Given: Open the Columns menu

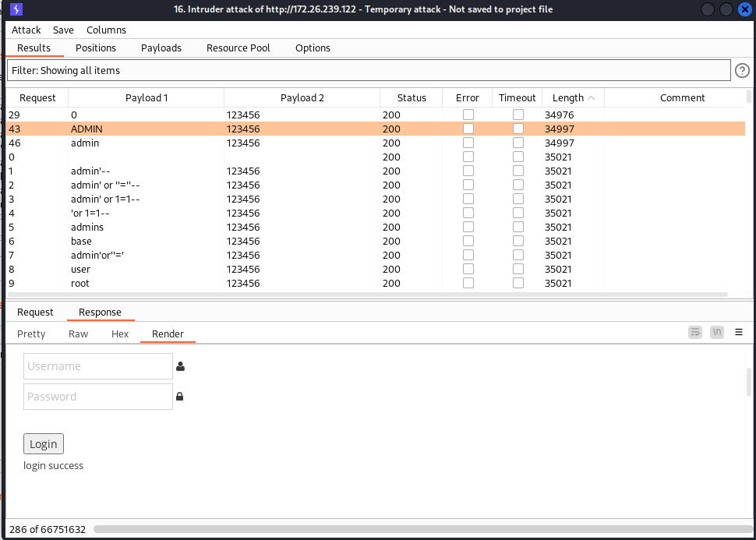Looking at the screenshot, I should [106, 30].
